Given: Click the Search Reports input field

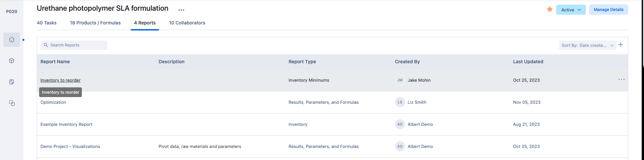Looking at the screenshot, I should (77, 45).
